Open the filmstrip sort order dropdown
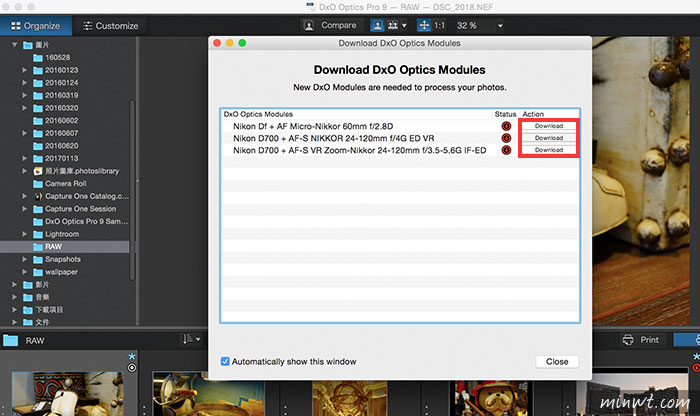 click(x=191, y=340)
